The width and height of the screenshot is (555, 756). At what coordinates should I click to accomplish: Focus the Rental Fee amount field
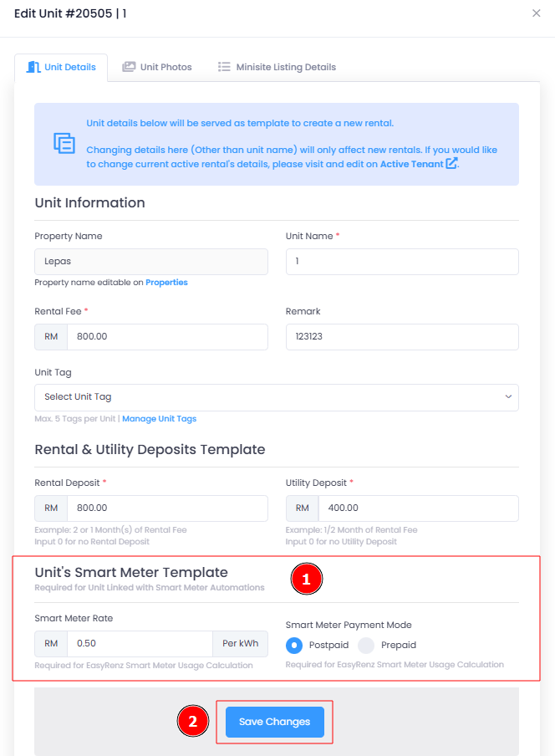click(167, 336)
